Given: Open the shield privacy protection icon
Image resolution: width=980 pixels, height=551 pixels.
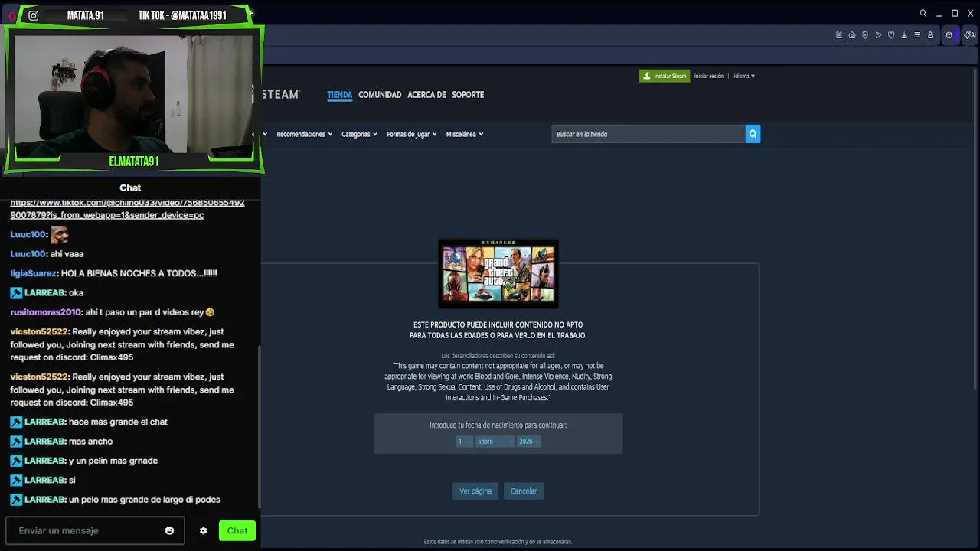Looking at the screenshot, I should (865, 35).
